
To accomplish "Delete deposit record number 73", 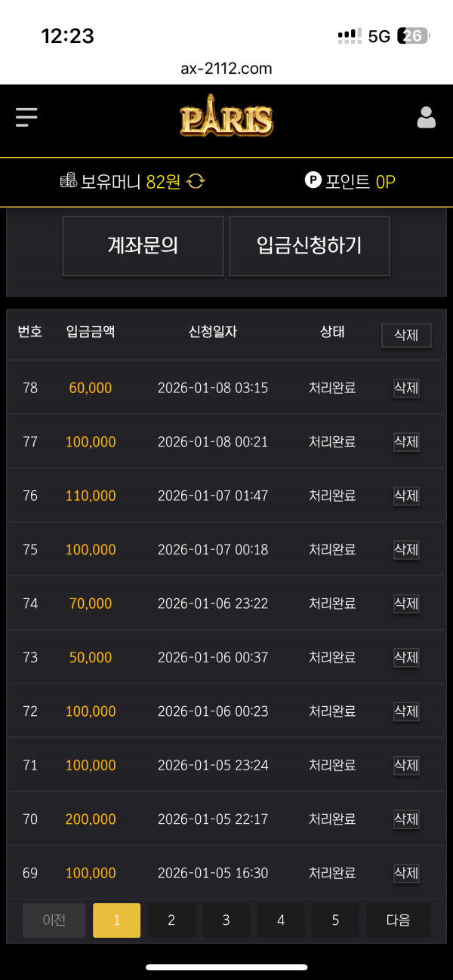I will pos(406,657).
